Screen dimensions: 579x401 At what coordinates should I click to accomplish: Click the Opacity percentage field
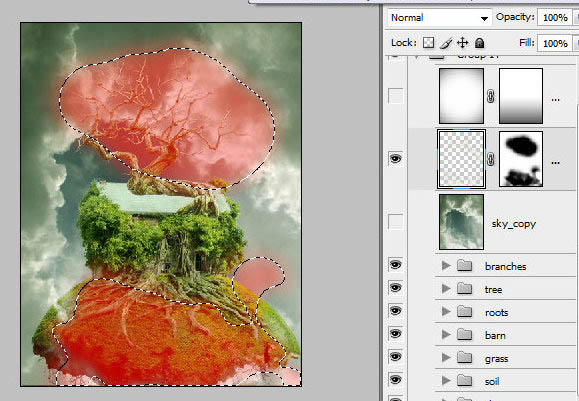click(x=555, y=18)
